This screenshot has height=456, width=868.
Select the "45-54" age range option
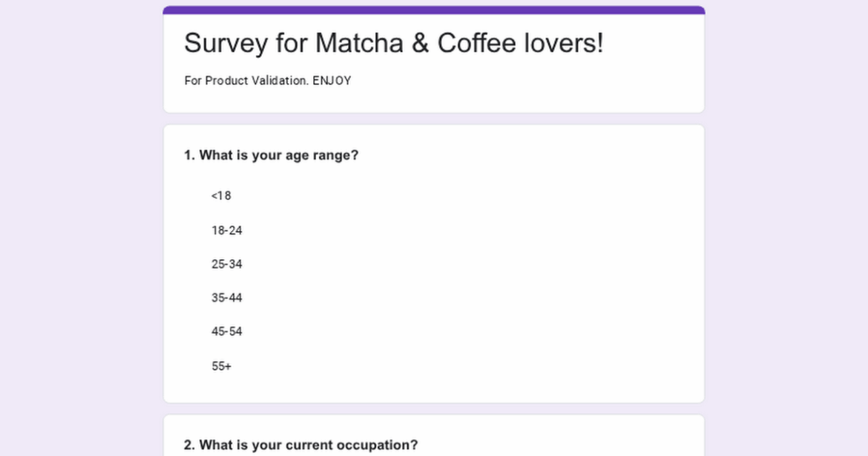tap(226, 331)
